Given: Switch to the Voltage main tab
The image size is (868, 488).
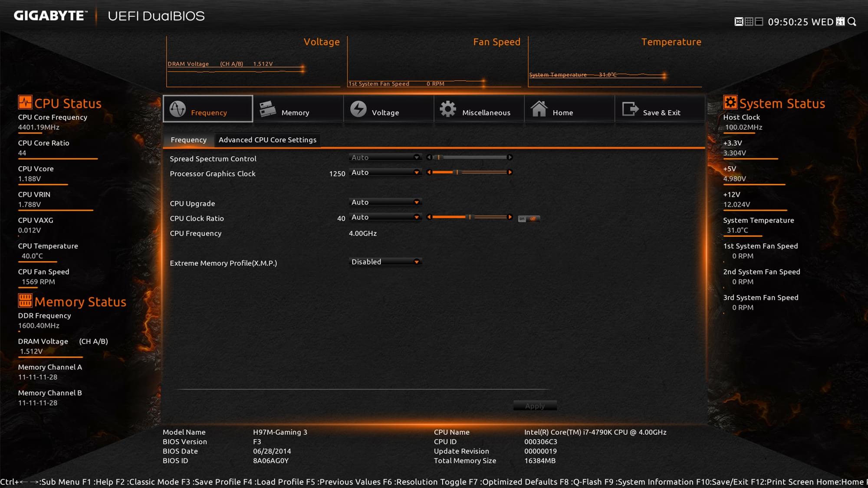Looking at the screenshot, I should pyautogui.click(x=388, y=108).
